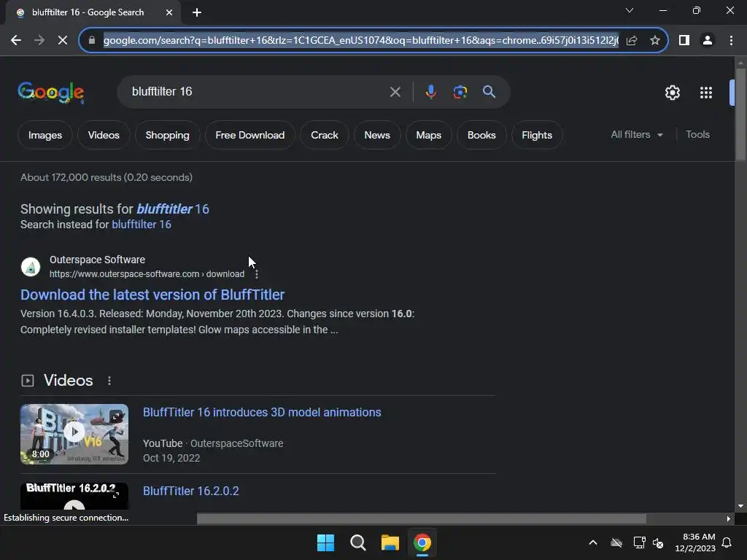
Task: Switch to Videos results filter
Action: (104, 135)
